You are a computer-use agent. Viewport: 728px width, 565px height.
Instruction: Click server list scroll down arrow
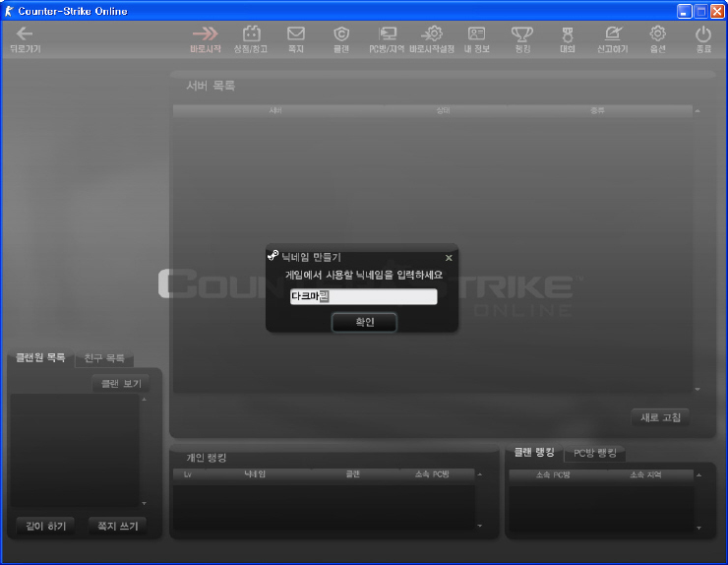[698, 389]
